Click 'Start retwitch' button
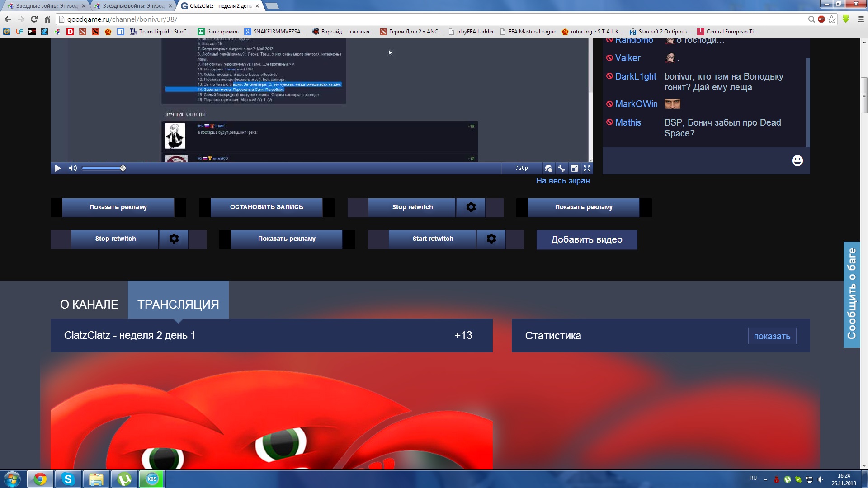Image resolution: width=868 pixels, height=488 pixels. tap(433, 239)
